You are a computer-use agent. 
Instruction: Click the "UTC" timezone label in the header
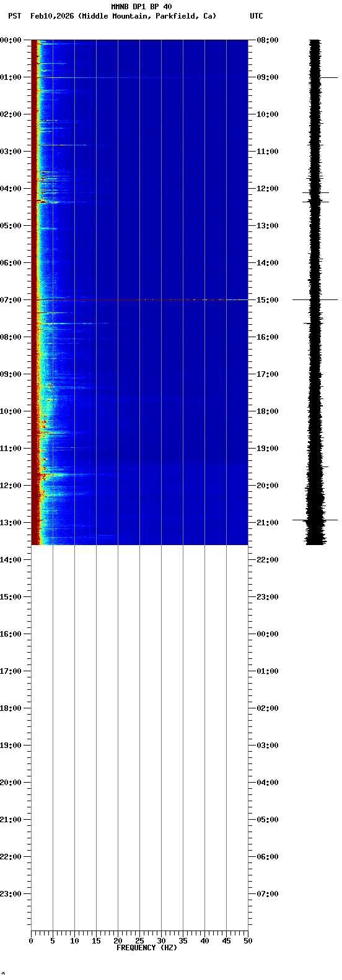(x=256, y=16)
